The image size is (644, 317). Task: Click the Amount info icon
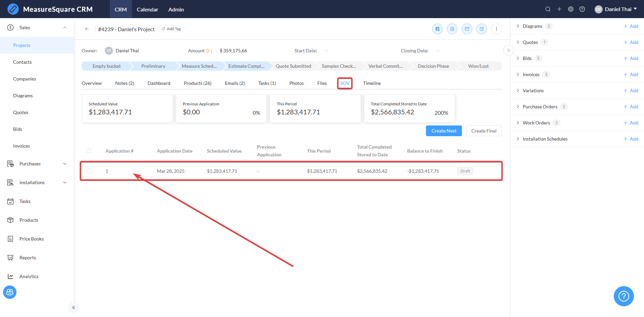208,51
